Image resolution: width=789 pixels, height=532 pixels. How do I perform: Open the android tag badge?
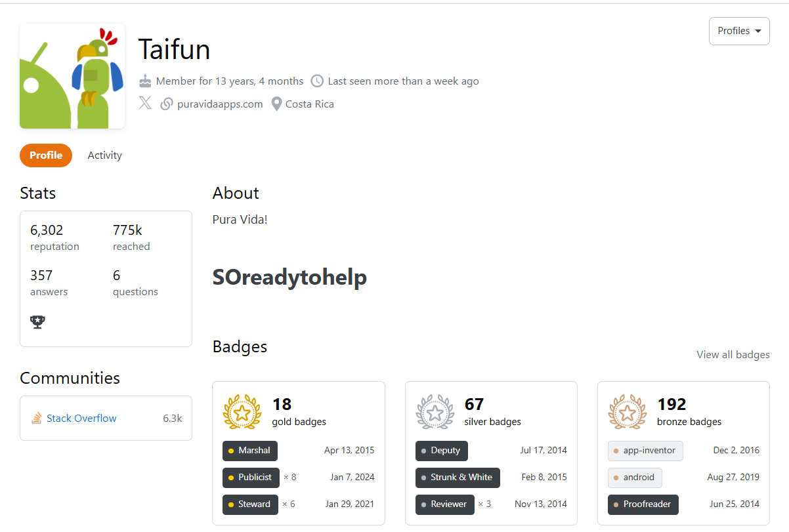635,478
